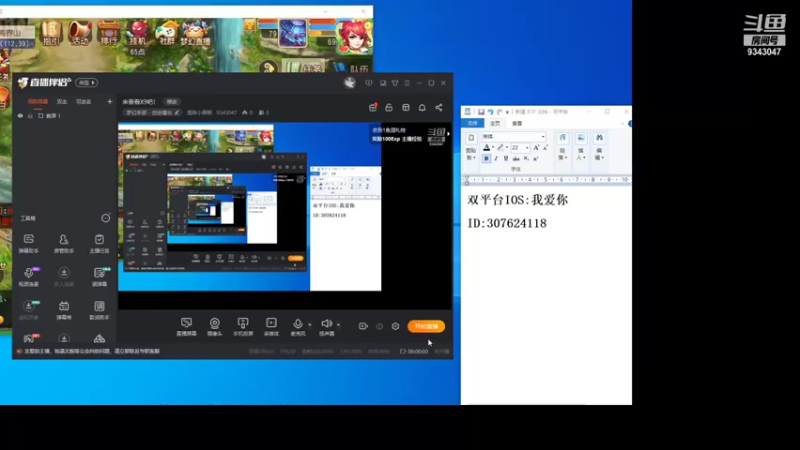Toggle underline formatting in WordPad
The width and height of the screenshot is (800, 450).
point(506,159)
